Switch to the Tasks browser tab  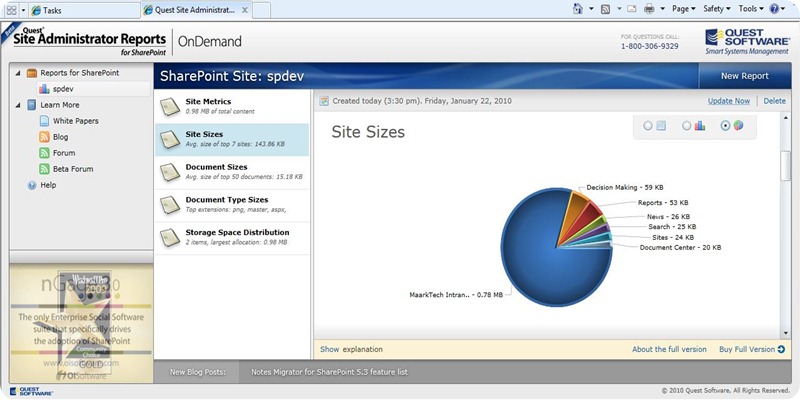coord(84,10)
